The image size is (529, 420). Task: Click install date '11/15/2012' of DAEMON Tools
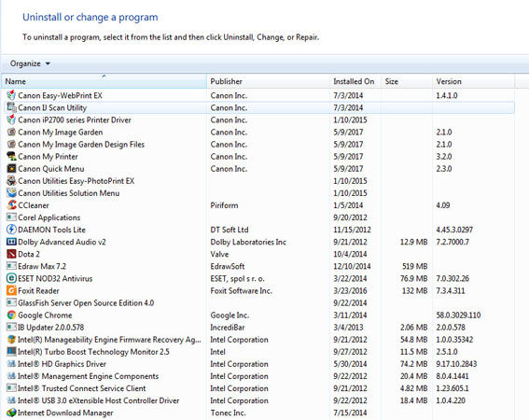(352, 230)
